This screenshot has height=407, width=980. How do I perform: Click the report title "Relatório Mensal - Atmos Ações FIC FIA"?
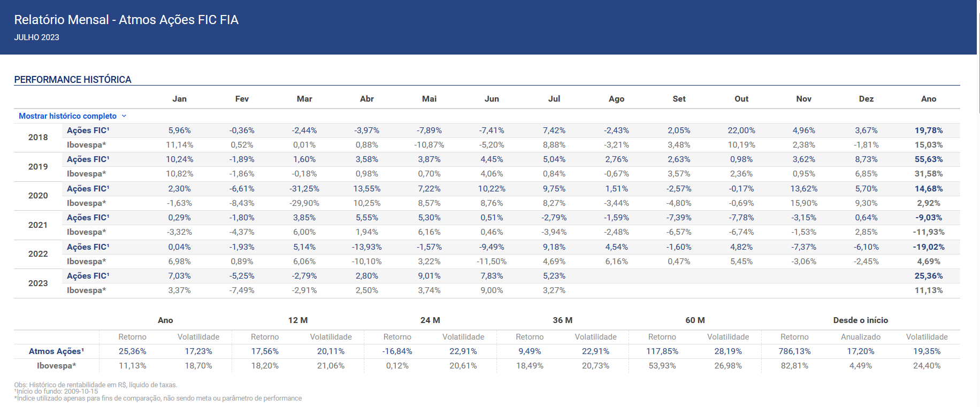pos(126,20)
